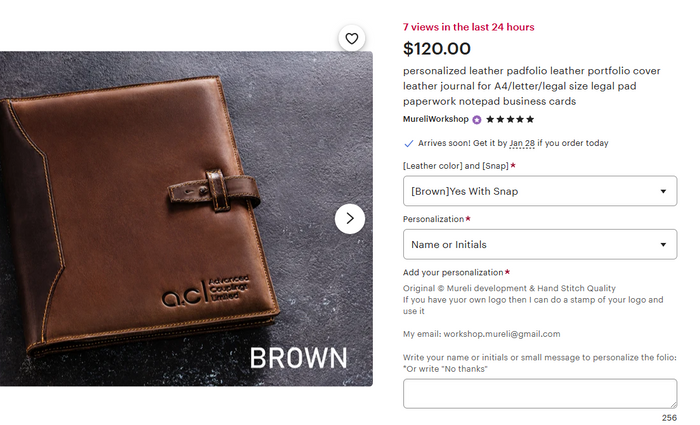Focus the personalization message text box
Viewport: 700px width, 425px height.
(539, 393)
